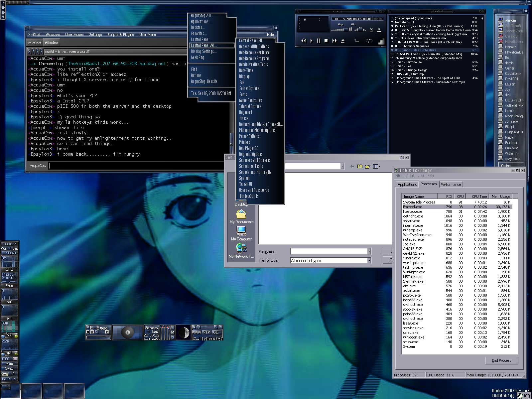Open the Windows menu in X-Chat
This screenshot has width=532, height=399.
[x=53, y=35]
